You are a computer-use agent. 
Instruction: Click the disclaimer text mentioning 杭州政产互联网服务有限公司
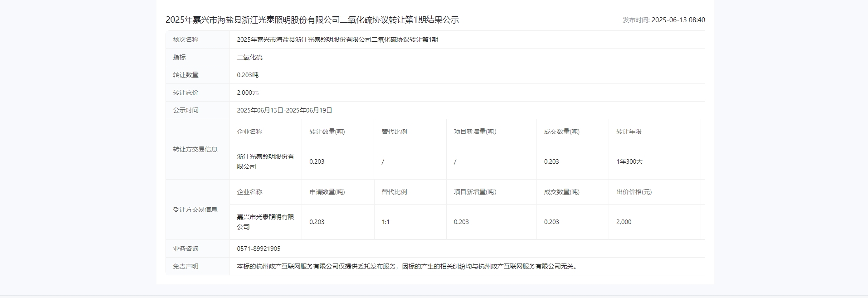tap(408, 266)
